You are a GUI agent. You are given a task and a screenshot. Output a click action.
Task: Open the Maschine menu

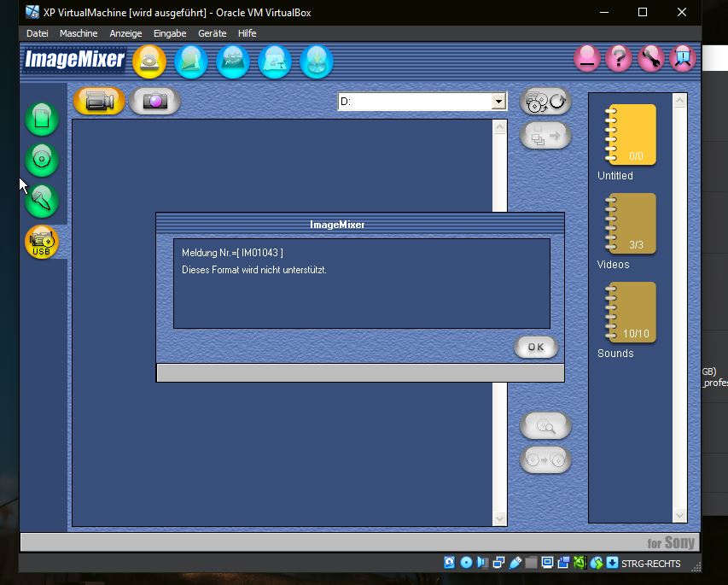79,33
